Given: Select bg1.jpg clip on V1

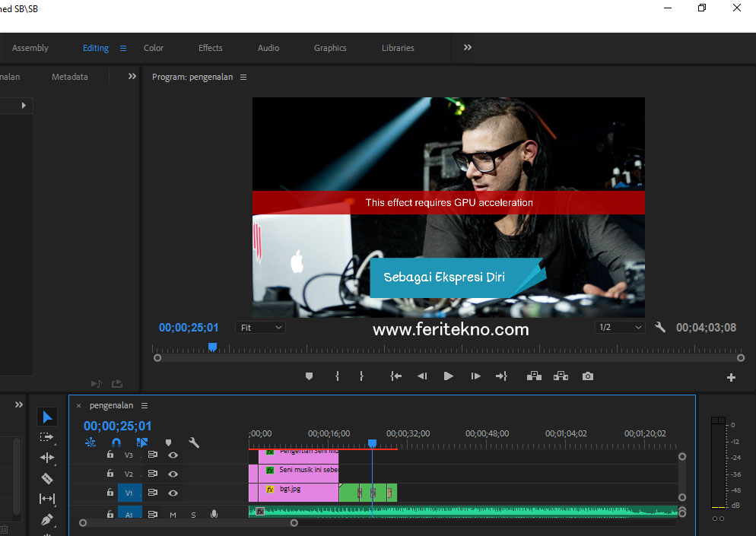Looking at the screenshot, I should click(298, 493).
